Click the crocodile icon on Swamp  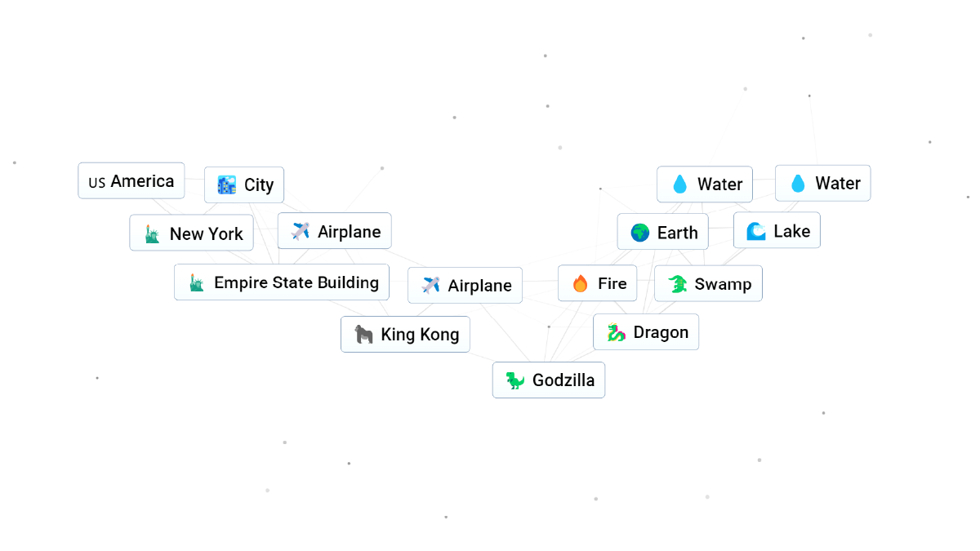click(x=677, y=284)
